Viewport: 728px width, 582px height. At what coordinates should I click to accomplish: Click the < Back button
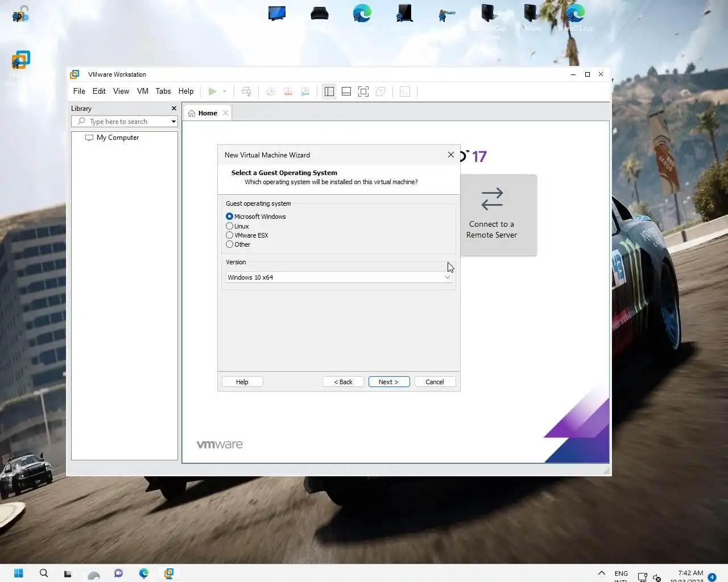(x=344, y=382)
